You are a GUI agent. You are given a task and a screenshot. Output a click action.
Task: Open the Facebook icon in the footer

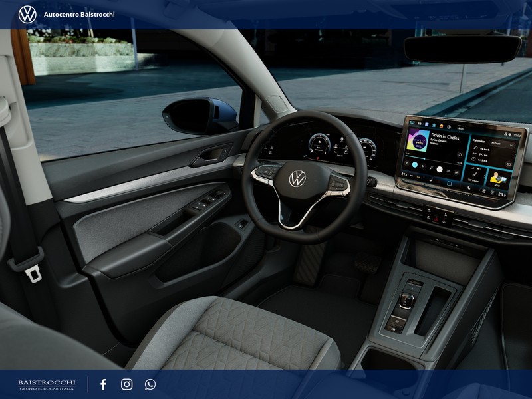pyautogui.click(x=104, y=384)
